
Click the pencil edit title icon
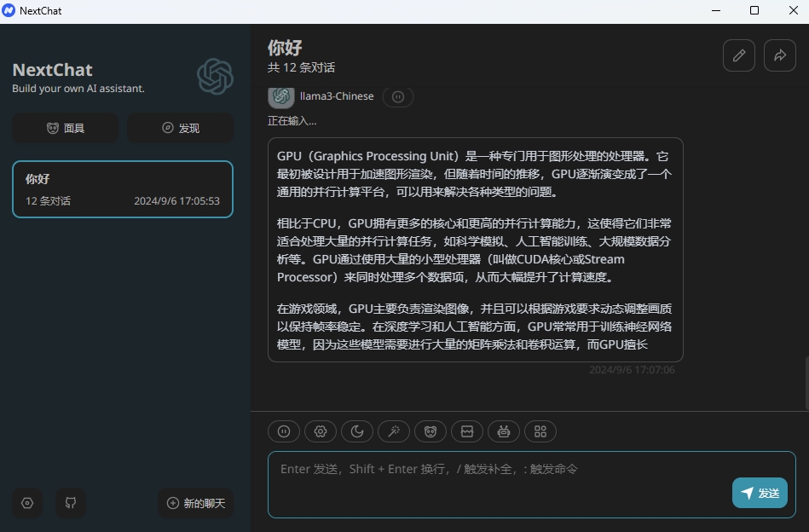coord(738,55)
